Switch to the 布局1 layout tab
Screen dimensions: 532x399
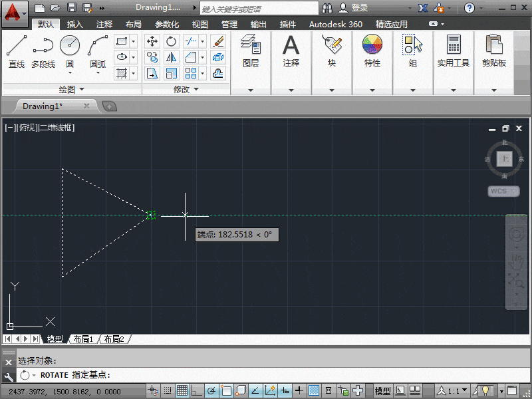tap(82, 338)
